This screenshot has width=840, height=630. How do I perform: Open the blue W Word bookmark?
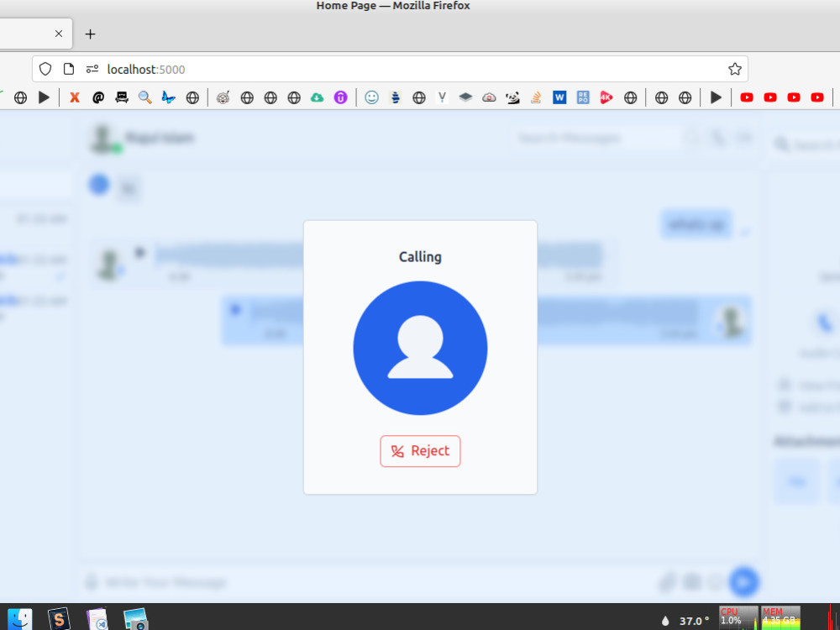559,97
